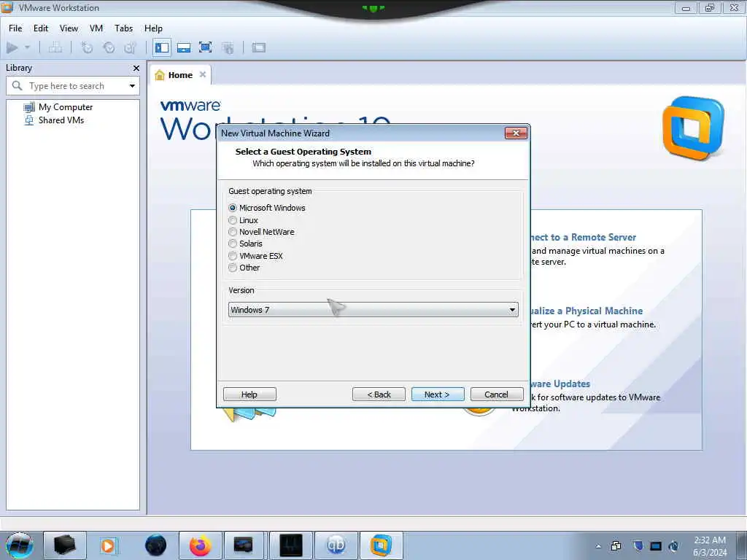This screenshot has height=560, width=747.
Task: Select Microsoft Windows guest OS
Action: (267, 208)
